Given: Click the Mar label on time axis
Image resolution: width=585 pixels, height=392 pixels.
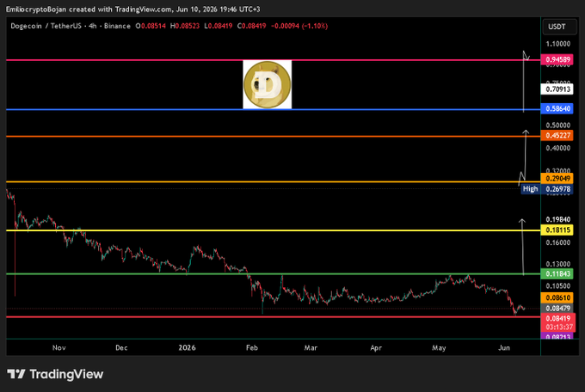Looking at the screenshot, I should click(x=311, y=347).
